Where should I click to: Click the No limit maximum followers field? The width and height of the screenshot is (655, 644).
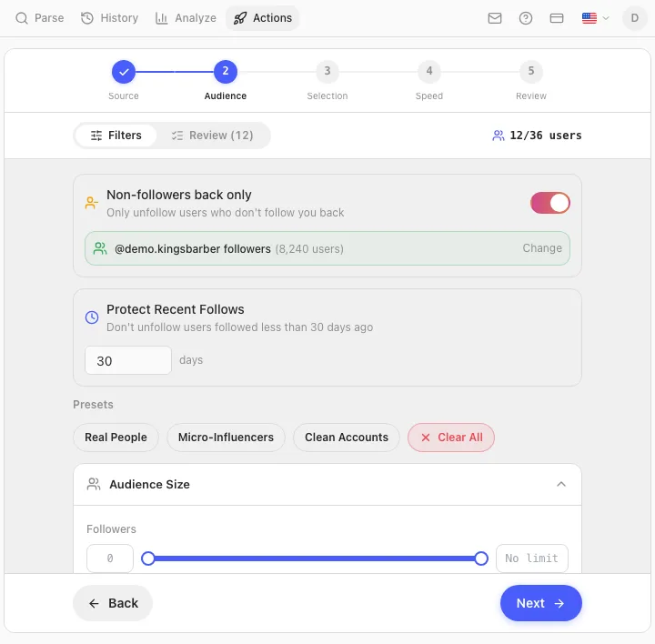532,558
